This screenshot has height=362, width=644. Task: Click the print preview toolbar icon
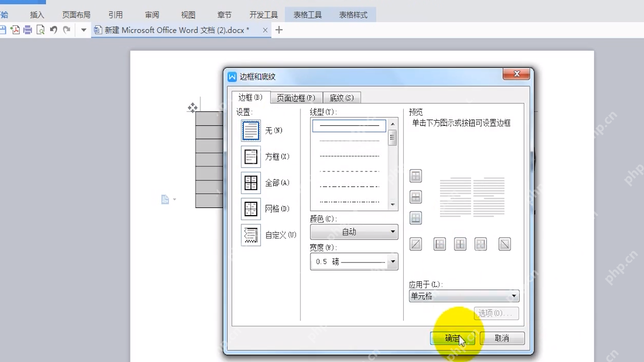pyautogui.click(x=41, y=30)
